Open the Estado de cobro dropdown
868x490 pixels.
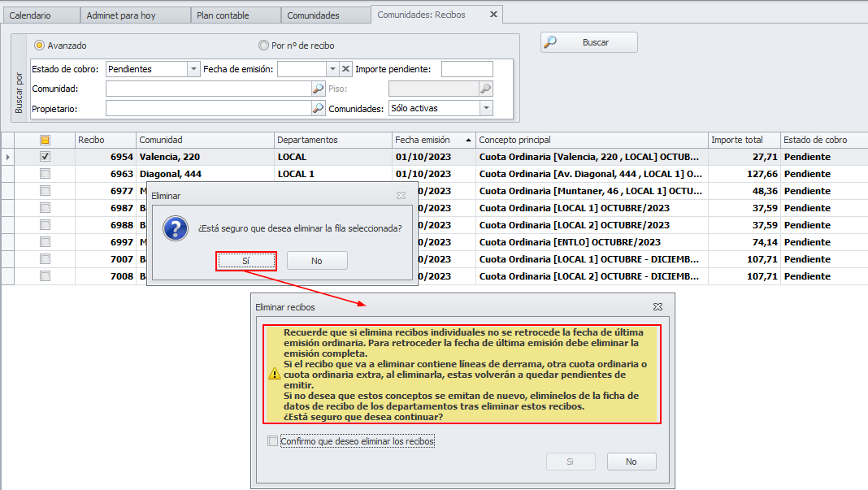tap(193, 69)
